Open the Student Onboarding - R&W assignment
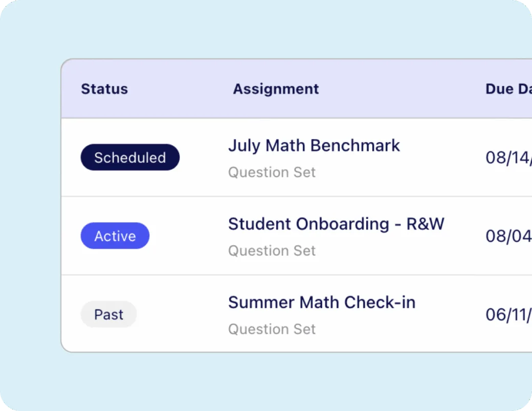Viewport: 532px width, 411px height. pyautogui.click(x=337, y=224)
